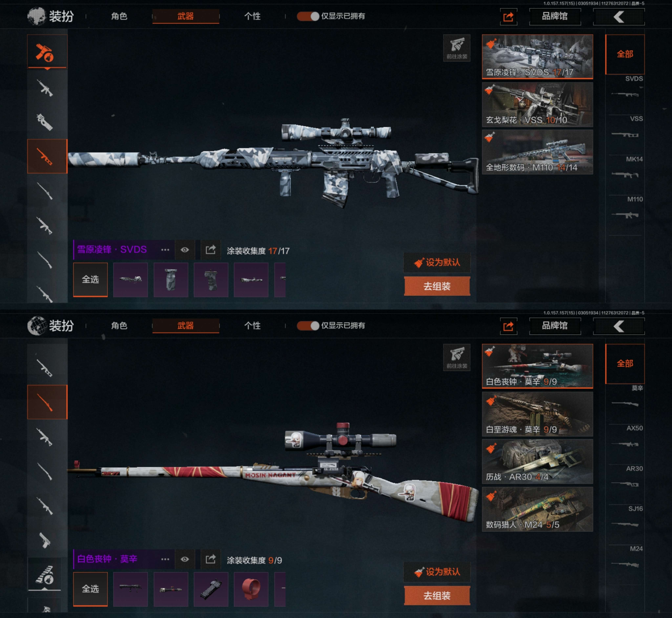Click the top bar share icon in upper screenshot
Screen dimensions: 672x618
click(508, 16)
